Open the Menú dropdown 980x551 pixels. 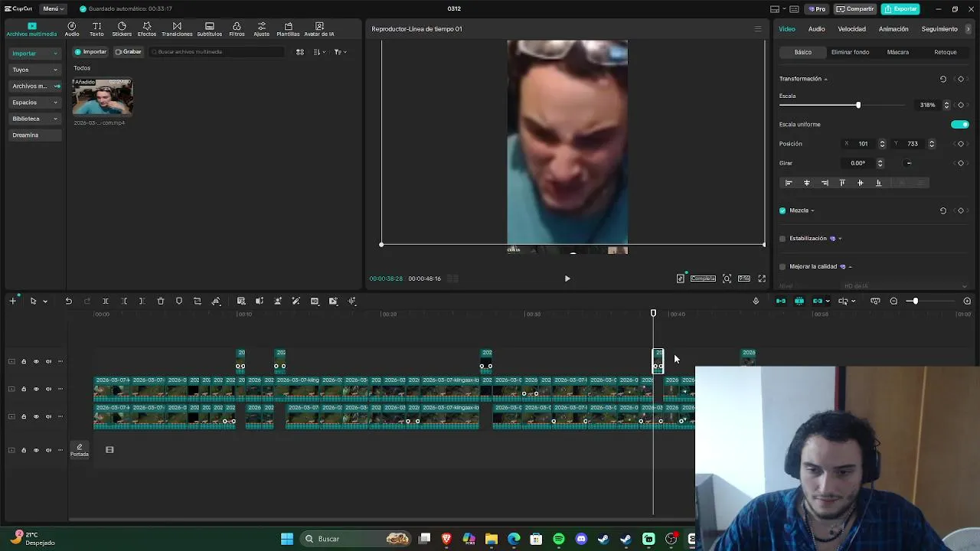click(52, 9)
